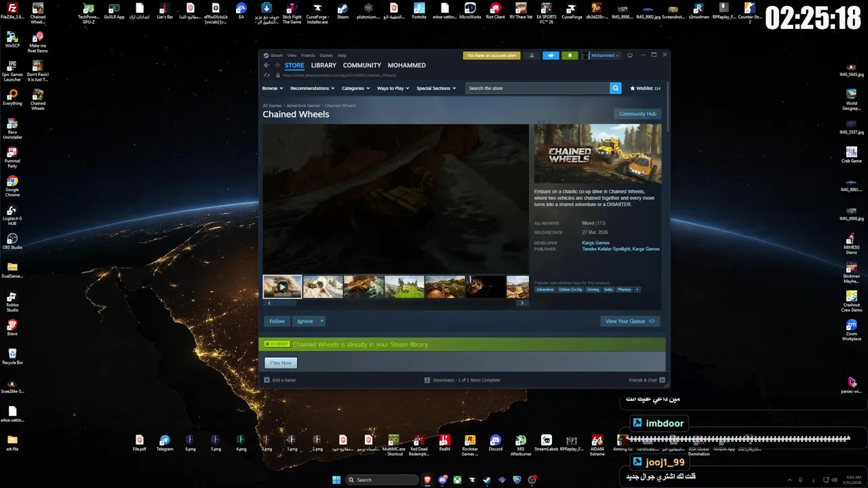Click the Add a Game plus icon
Viewport: 868px width, 488px height.
[x=267, y=380]
